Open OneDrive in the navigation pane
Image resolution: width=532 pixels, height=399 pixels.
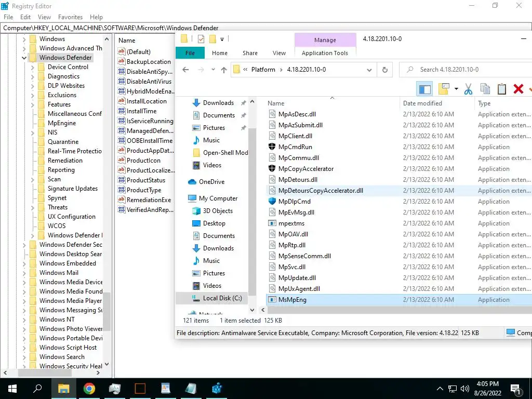[x=211, y=182]
